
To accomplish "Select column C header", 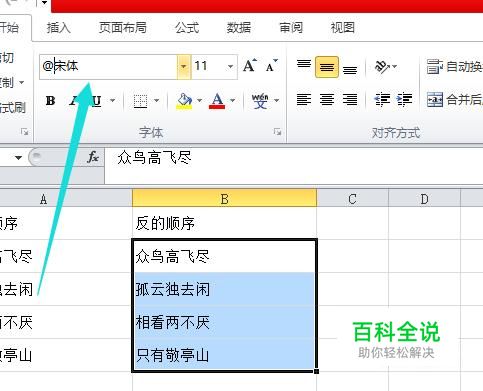I will coord(352,199).
